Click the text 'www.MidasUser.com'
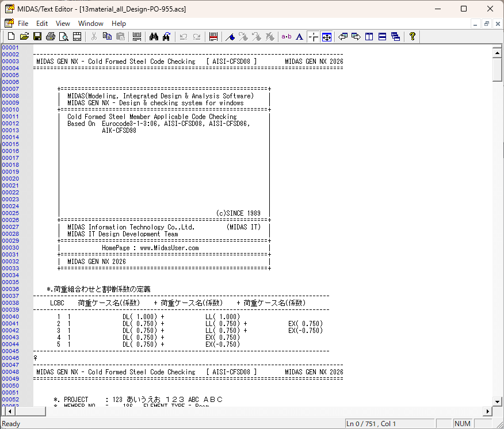This screenshot has width=504, height=429. click(x=169, y=248)
